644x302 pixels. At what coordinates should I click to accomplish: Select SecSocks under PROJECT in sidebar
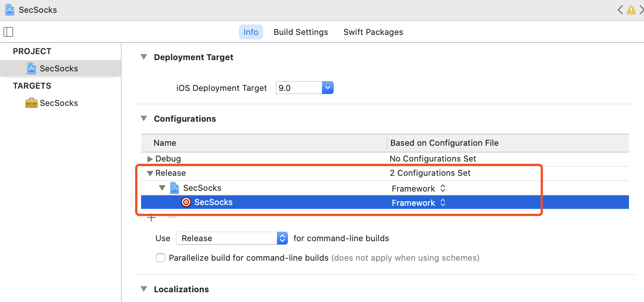(x=60, y=68)
